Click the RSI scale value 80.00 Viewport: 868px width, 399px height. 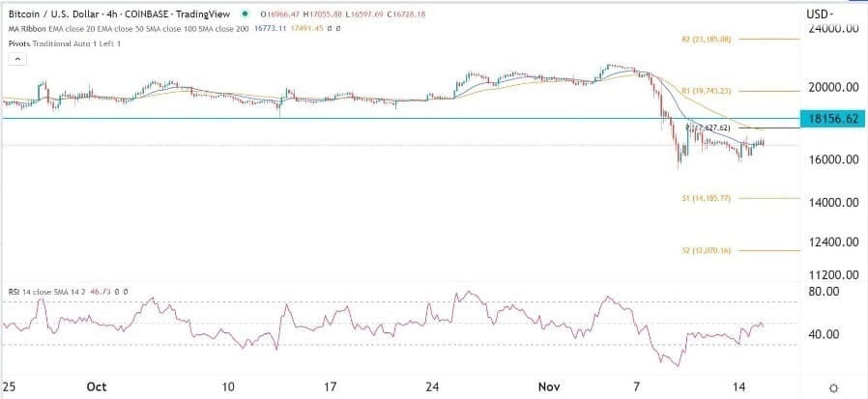click(823, 291)
